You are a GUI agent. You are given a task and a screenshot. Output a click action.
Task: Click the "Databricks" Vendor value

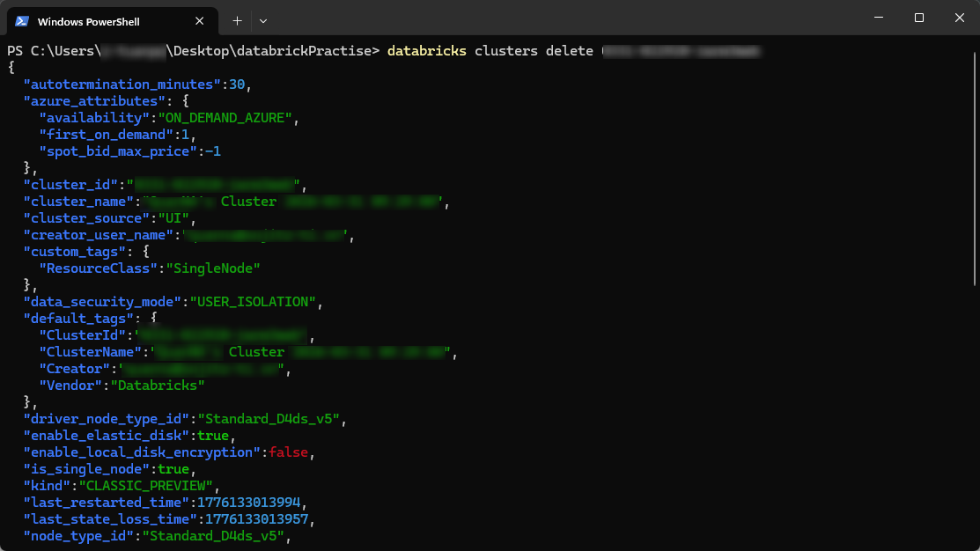click(158, 386)
